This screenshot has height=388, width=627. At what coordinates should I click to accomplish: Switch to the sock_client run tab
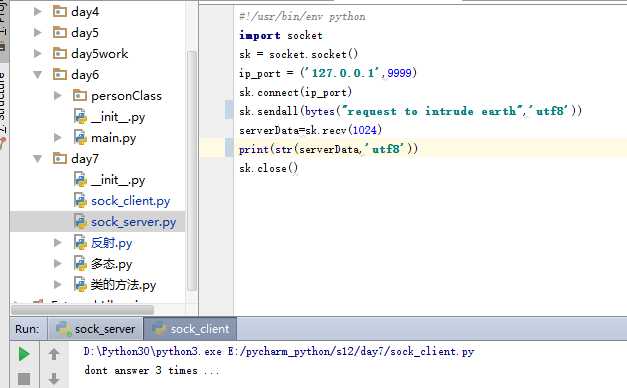point(190,329)
